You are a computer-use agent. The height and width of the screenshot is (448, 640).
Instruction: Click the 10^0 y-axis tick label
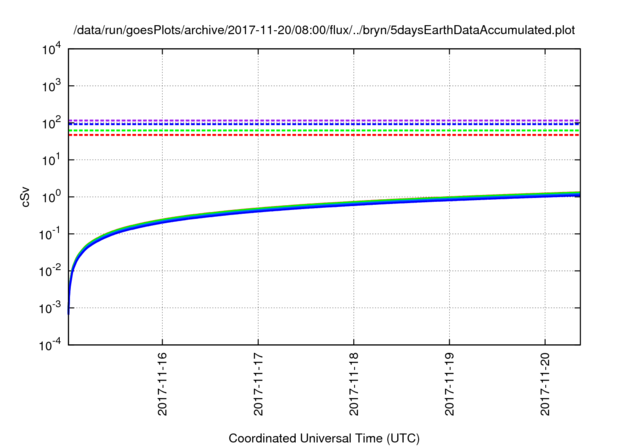tap(52, 197)
